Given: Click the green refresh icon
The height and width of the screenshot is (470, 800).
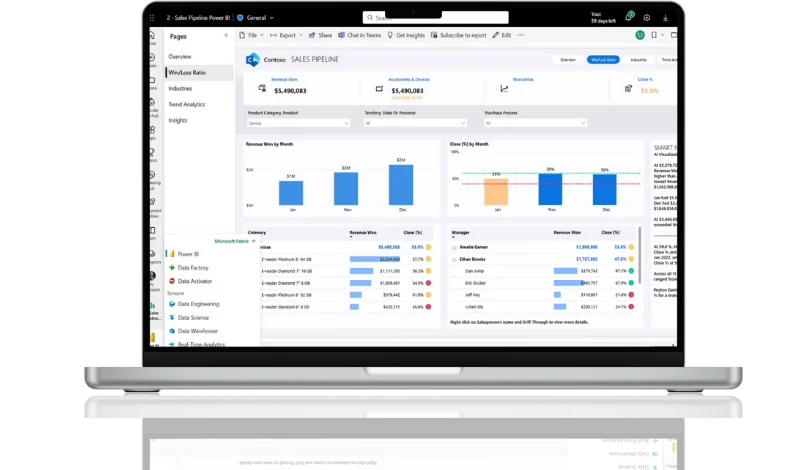Looking at the screenshot, I should [640, 35].
